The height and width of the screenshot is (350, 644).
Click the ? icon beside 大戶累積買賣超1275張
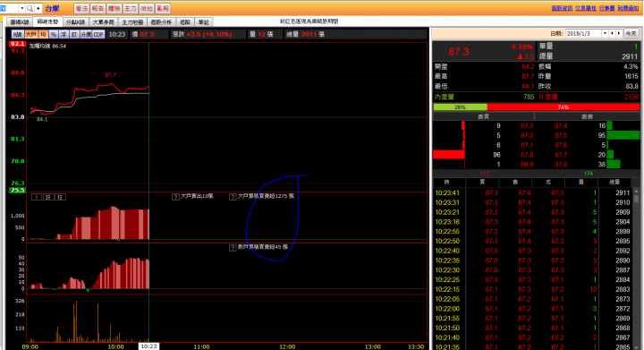[233, 197]
